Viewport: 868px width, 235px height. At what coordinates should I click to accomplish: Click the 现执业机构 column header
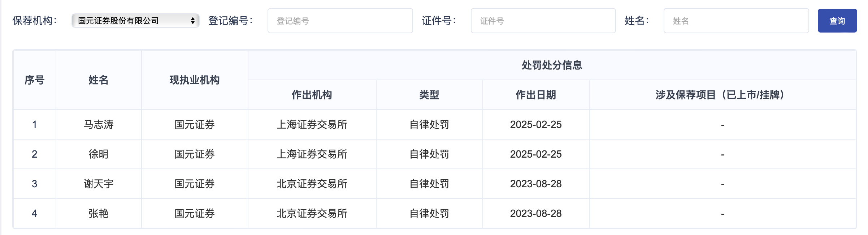click(x=195, y=80)
